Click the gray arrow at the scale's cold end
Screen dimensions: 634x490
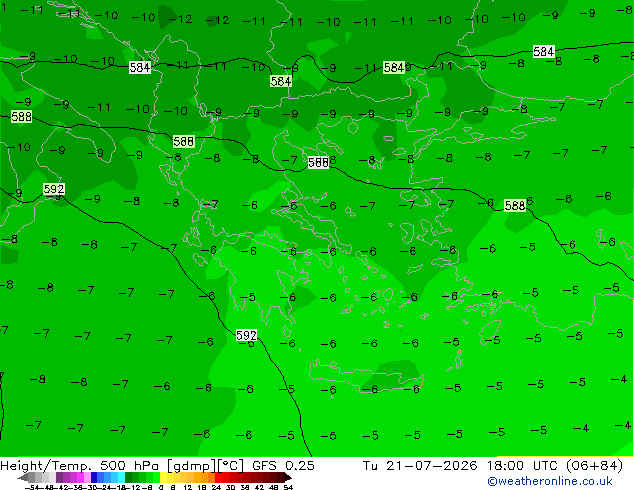[23, 477]
